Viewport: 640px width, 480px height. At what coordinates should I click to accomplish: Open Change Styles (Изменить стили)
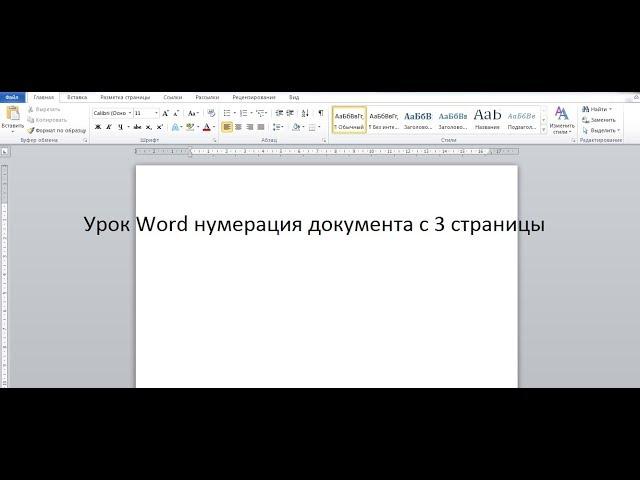(x=562, y=120)
